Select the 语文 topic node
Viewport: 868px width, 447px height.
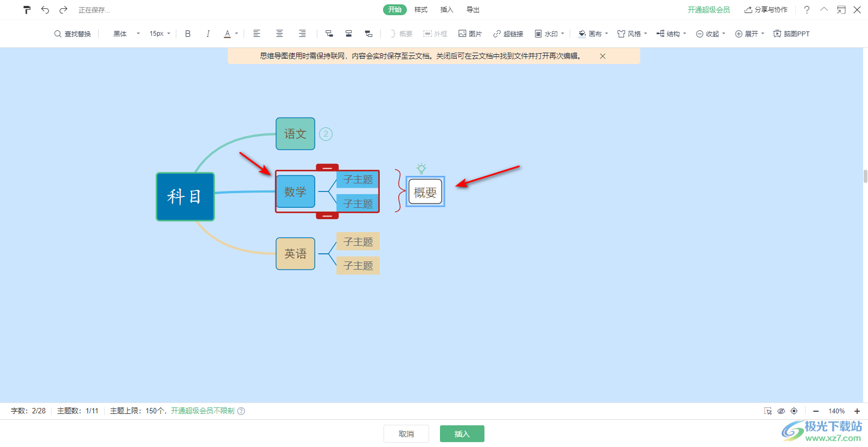[295, 133]
